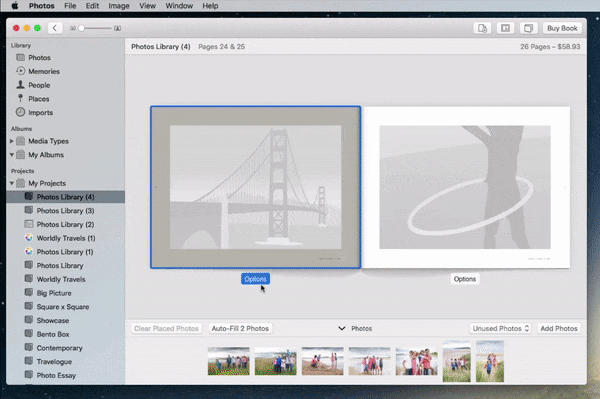Open the Photos Library project without number

pyautogui.click(x=60, y=265)
